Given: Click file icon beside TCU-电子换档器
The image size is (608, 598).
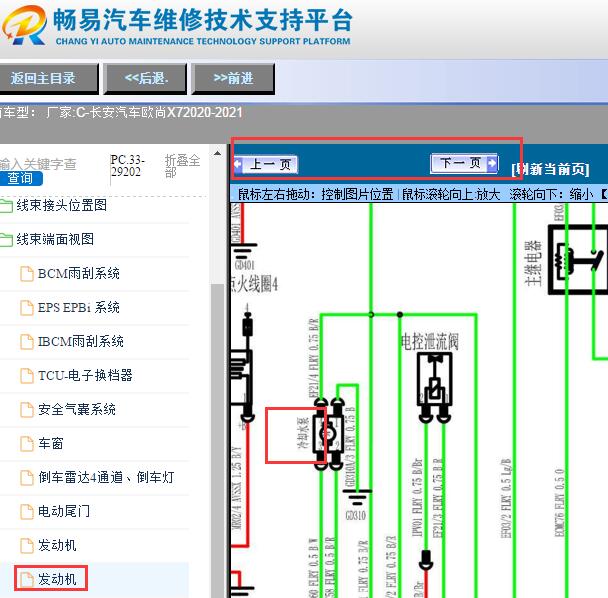Looking at the screenshot, I should pos(27,376).
